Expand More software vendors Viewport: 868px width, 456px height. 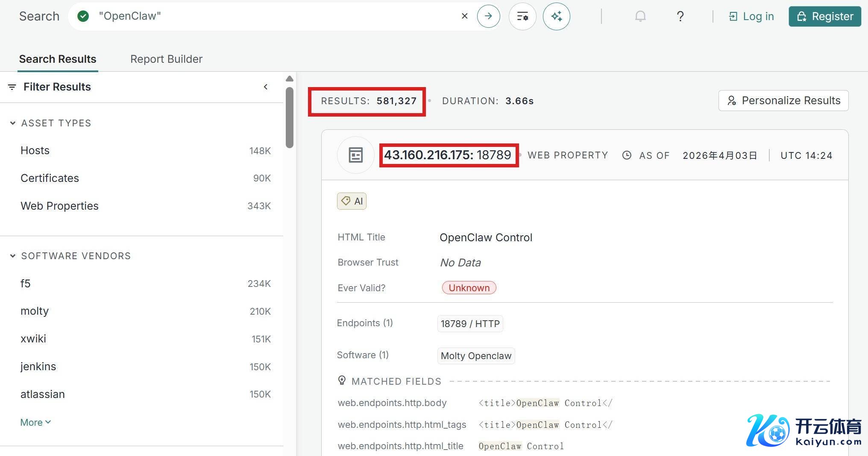coord(35,422)
